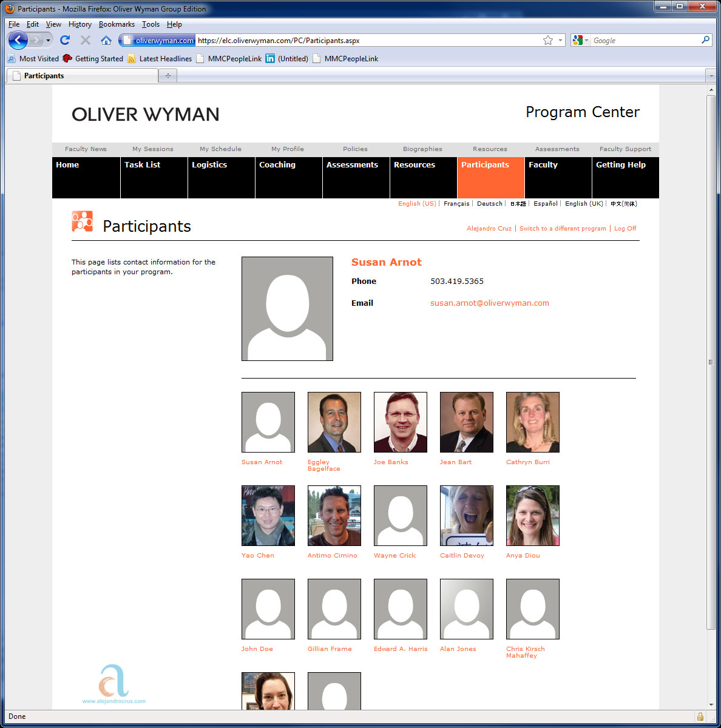Open the History menu
Screen dimensions: 721x728
80,24
